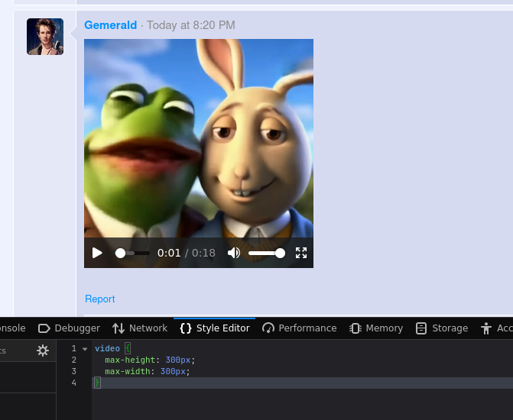This screenshot has width=513, height=420.
Task: Switch to the Network tab
Action: coord(140,328)
